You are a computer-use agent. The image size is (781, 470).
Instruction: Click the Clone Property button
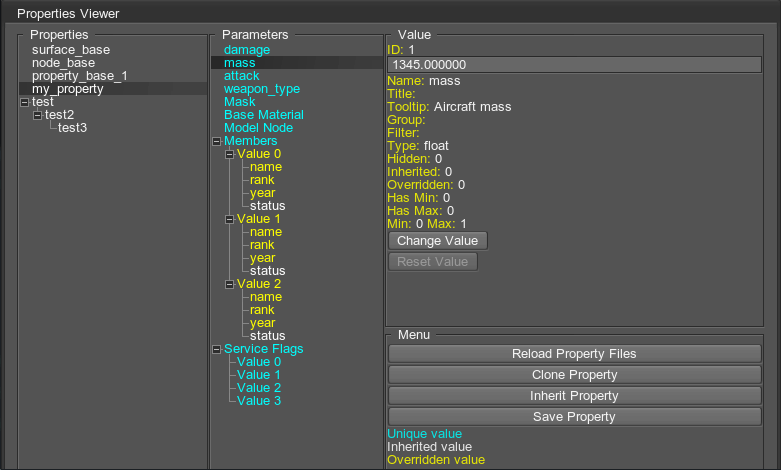point(574,375)
